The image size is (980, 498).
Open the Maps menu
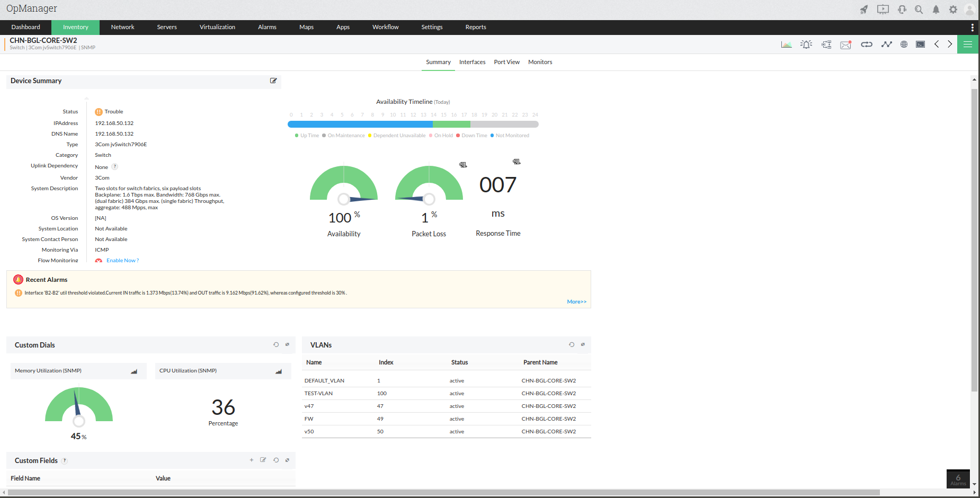306,28
